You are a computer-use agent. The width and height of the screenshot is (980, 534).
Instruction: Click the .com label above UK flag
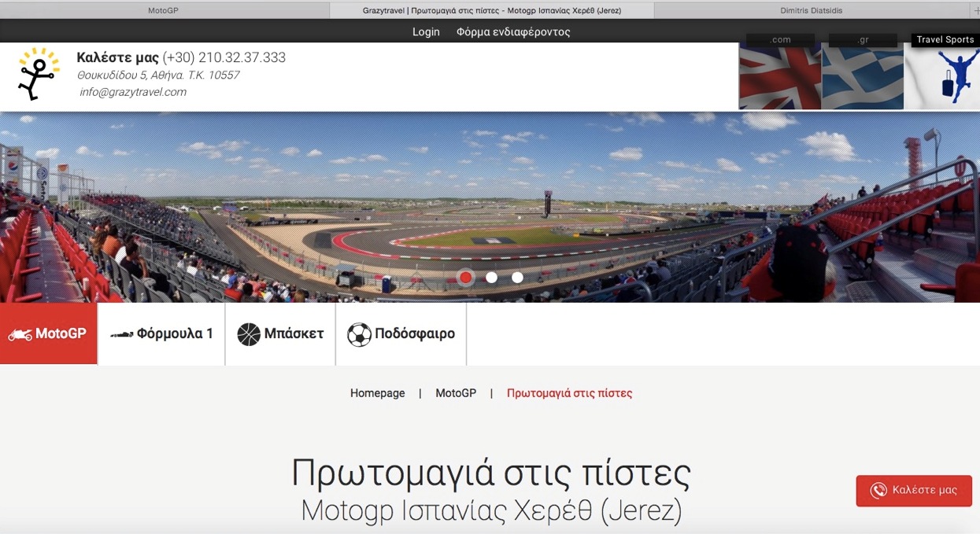(x=780, y=39)
